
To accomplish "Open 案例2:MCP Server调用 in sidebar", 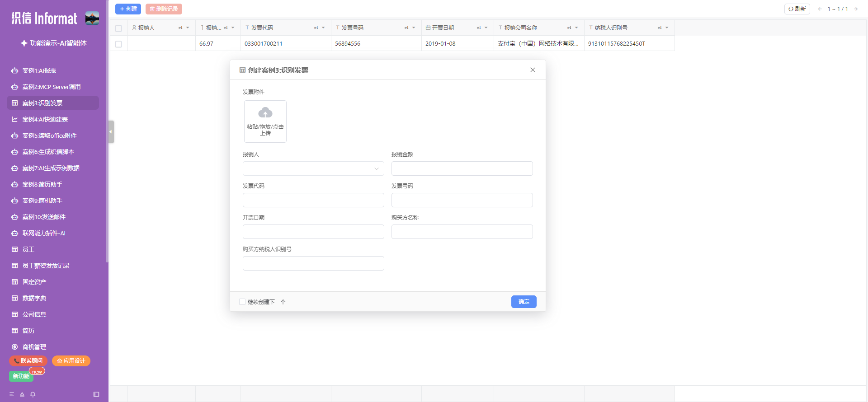I will point(53,87).
